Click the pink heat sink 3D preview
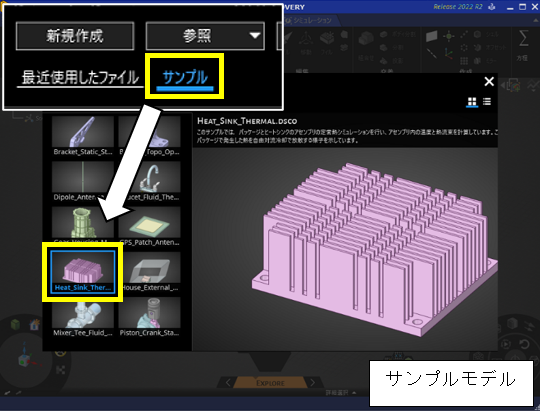 (x=375, y=250)
